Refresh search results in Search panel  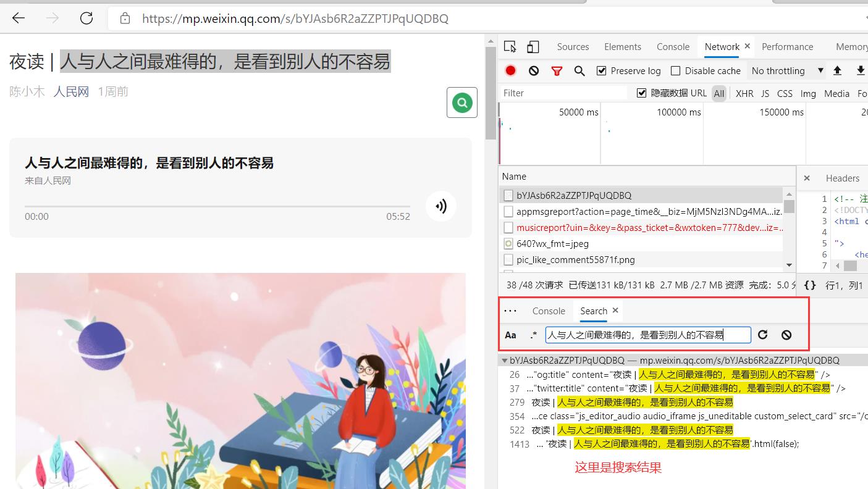click(x=763, y=335)
